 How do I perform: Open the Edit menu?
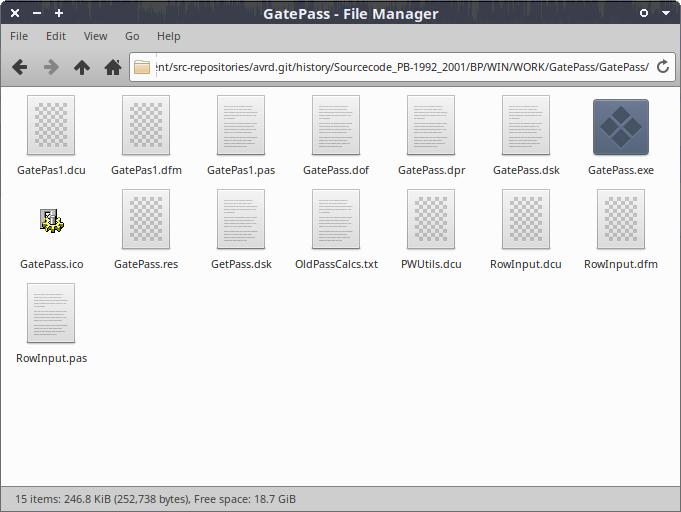point(56,36)
